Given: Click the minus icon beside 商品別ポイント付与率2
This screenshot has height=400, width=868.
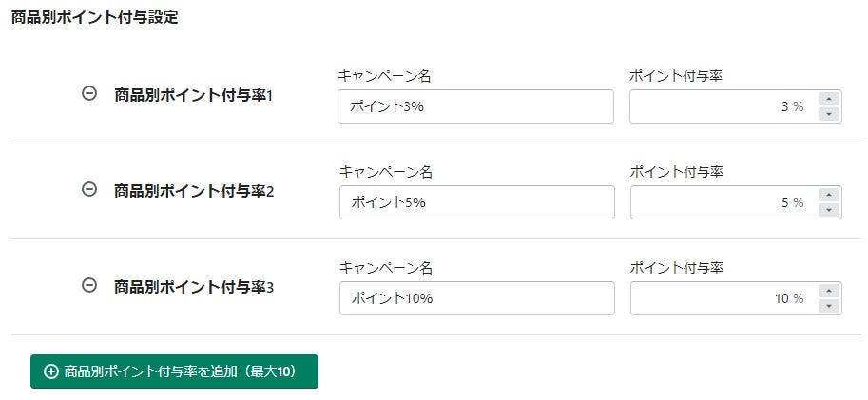Looking at the screenshot, I should tap(89, 190).
